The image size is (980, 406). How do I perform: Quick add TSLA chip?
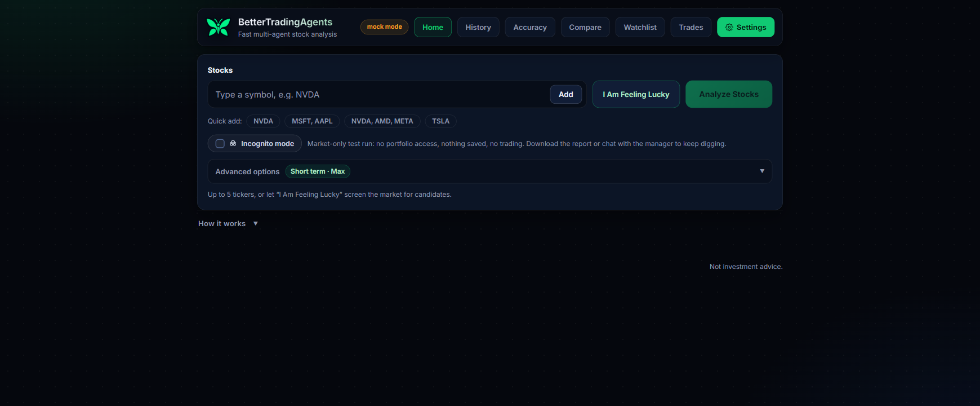440,121
